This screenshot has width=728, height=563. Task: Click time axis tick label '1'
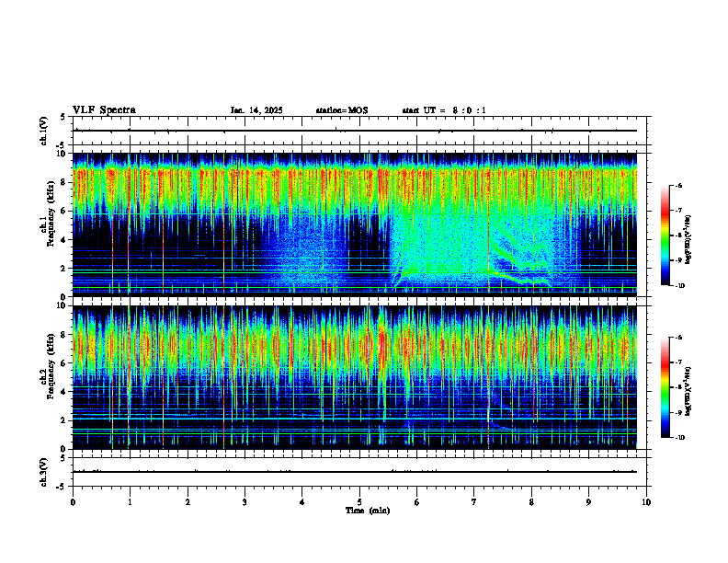tap(130, 502)
